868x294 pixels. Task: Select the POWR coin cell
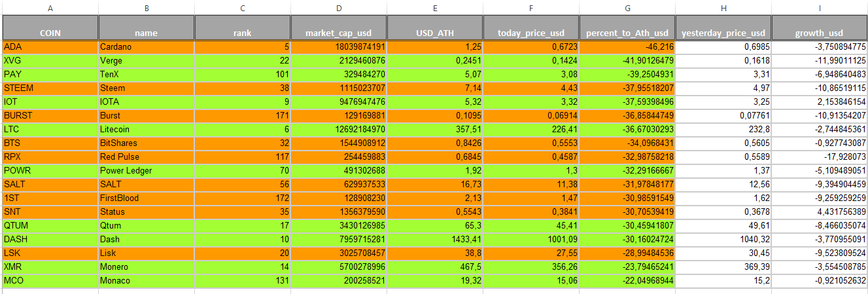click(x=50, y=171)
